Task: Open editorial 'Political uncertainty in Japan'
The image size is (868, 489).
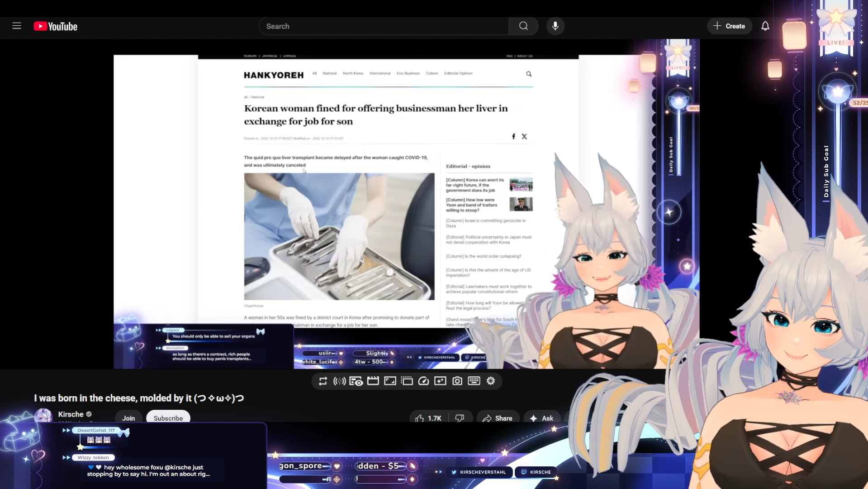Action: click(x=489, y=240)
